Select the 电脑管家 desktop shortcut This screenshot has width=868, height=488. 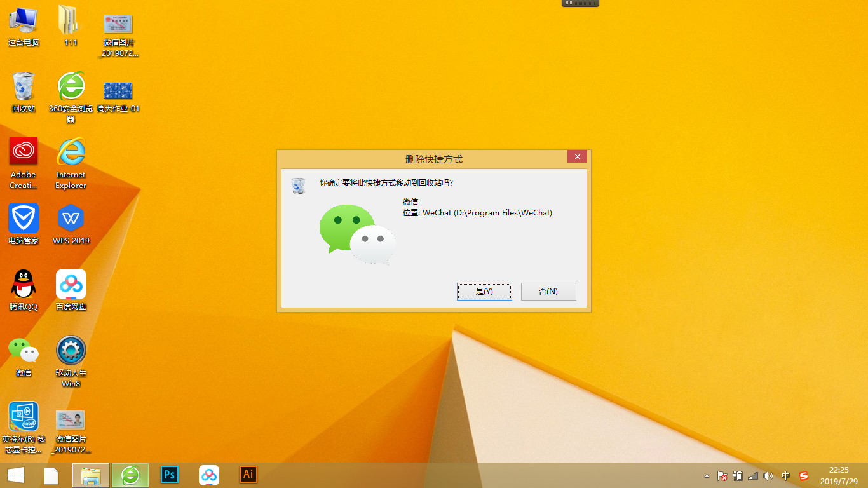(x=24, y=224)
